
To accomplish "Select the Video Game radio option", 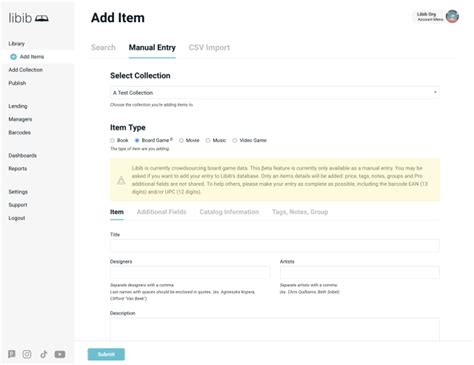I will (x=235, y=140).
